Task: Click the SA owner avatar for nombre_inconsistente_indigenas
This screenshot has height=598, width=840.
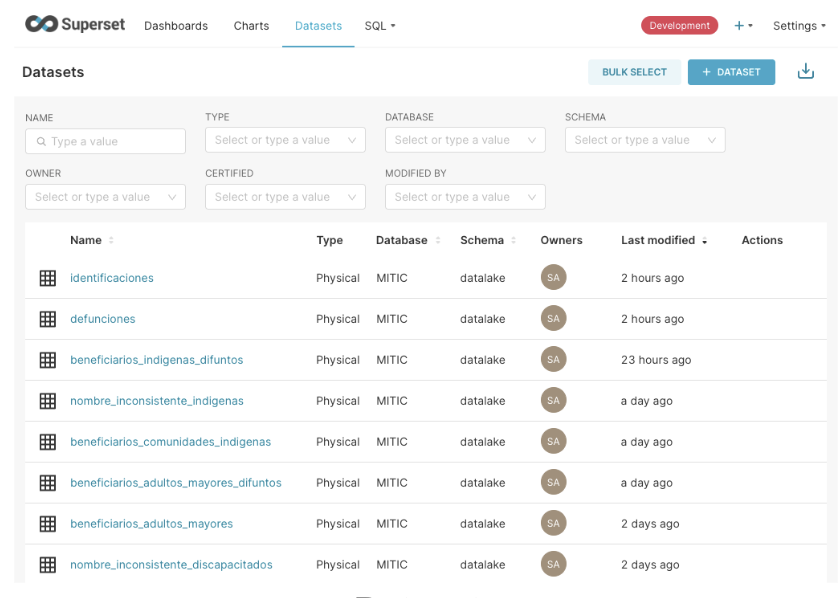Action: [553, 401]
